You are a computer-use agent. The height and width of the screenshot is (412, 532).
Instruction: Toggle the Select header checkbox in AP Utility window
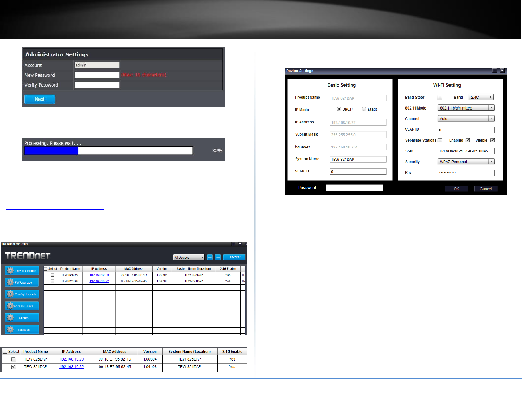(46, 269)
